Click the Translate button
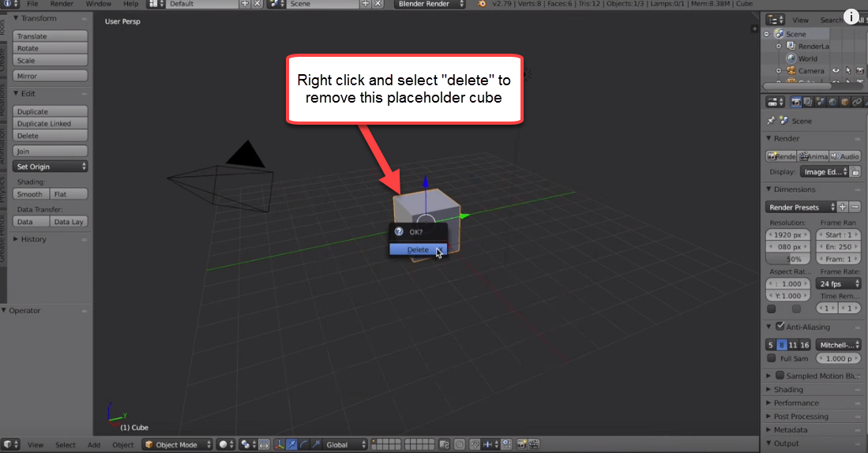 pyautogui.click(x=50, y=36)
